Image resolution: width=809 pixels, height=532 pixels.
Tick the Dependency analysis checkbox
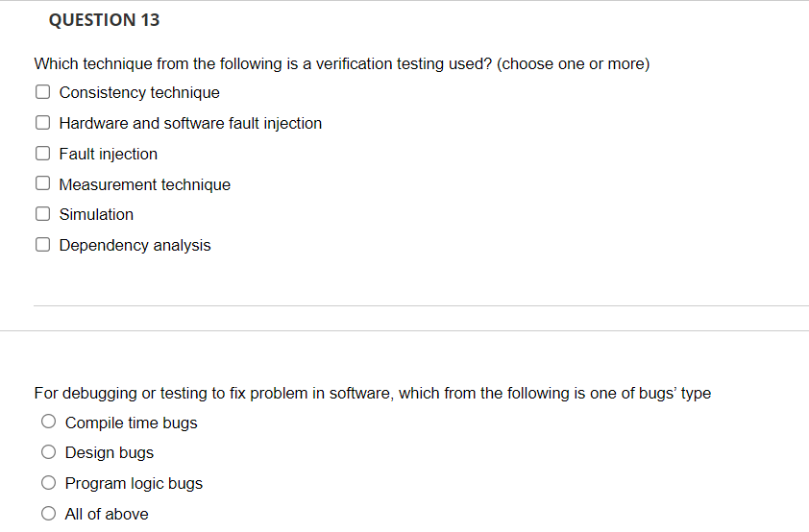pos(43,244)
